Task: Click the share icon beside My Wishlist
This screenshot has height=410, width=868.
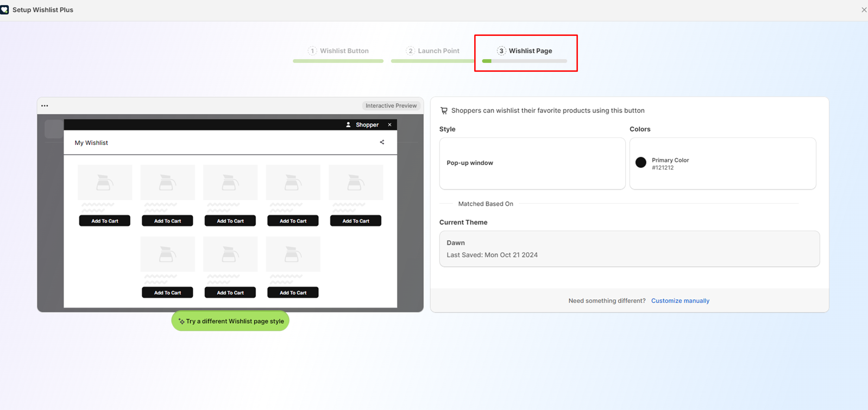Action: (382, 142)
